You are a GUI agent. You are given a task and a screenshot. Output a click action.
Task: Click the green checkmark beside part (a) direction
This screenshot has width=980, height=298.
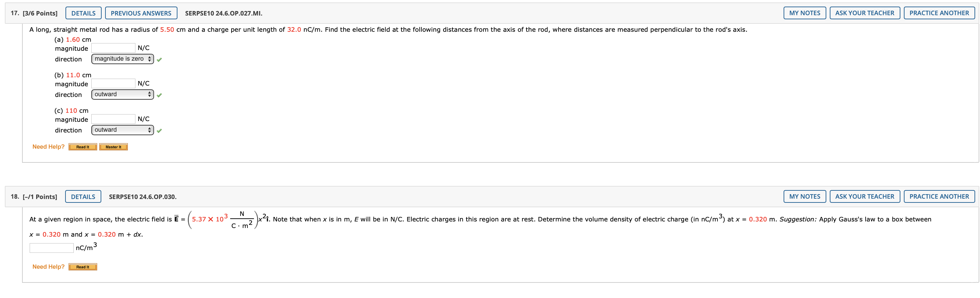pyautogui.click(x=159, y=60)
